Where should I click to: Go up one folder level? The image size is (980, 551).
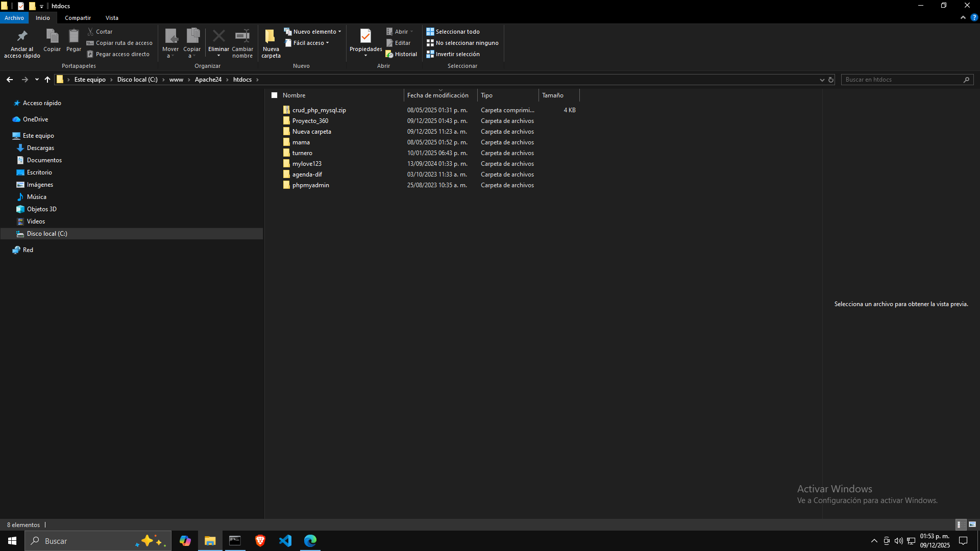coord(47,80)
